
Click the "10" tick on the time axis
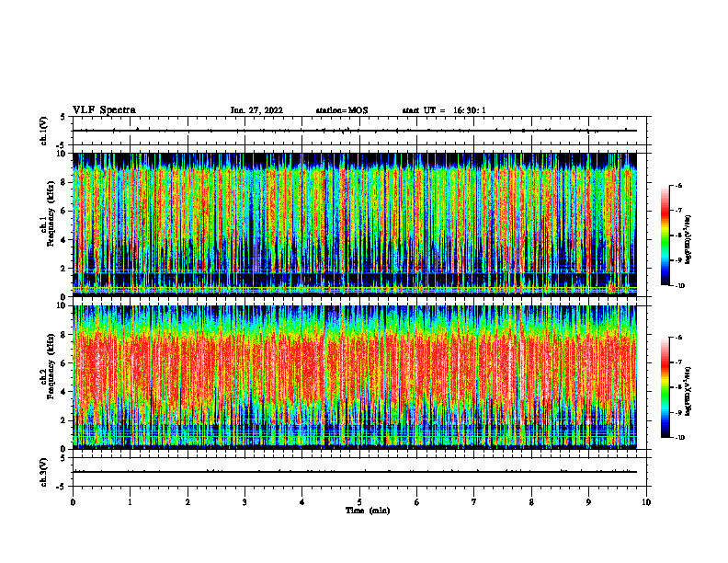646,502
